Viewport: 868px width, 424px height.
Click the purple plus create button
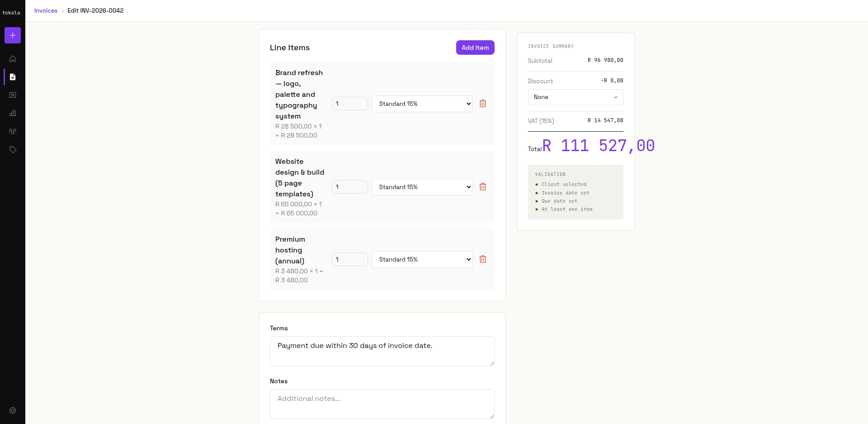click(x=13, y=35)
